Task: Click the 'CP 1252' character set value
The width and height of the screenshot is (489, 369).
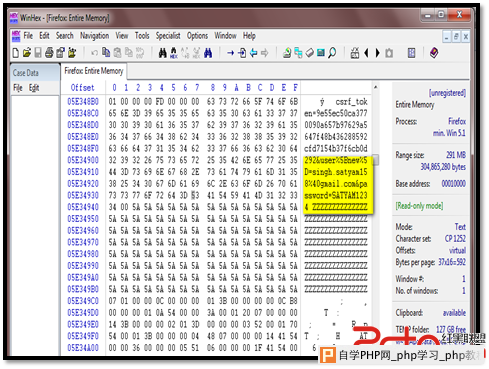Action: point(455,239)
